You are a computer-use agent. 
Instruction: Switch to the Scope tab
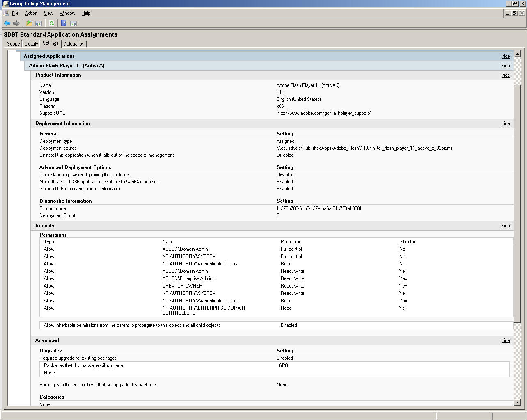(13, 43)
